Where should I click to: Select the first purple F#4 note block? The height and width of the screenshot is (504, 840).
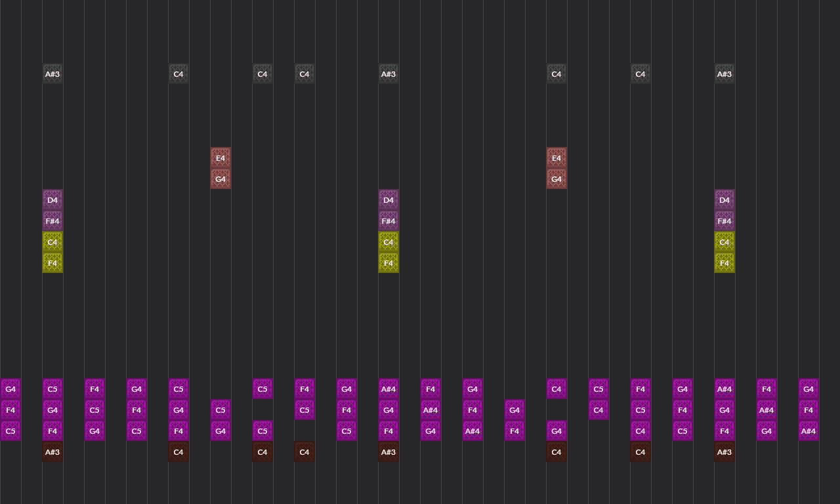52,221
